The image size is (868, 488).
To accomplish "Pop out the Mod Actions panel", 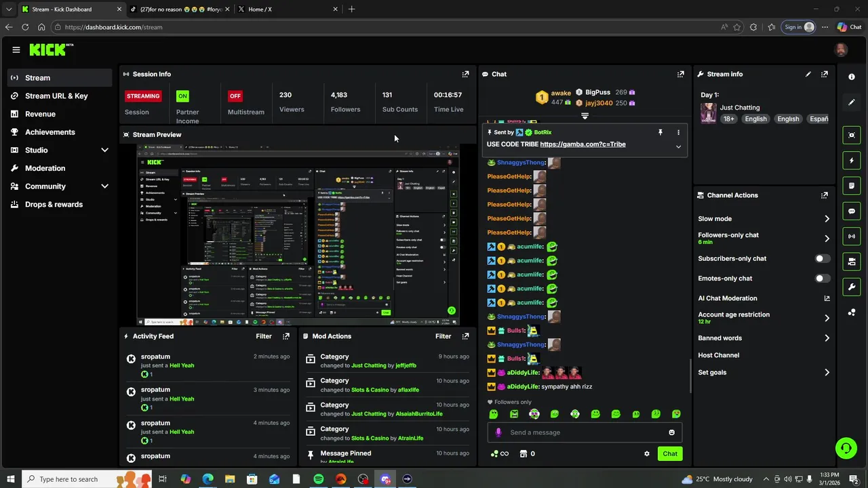I will tap(465, 336).
